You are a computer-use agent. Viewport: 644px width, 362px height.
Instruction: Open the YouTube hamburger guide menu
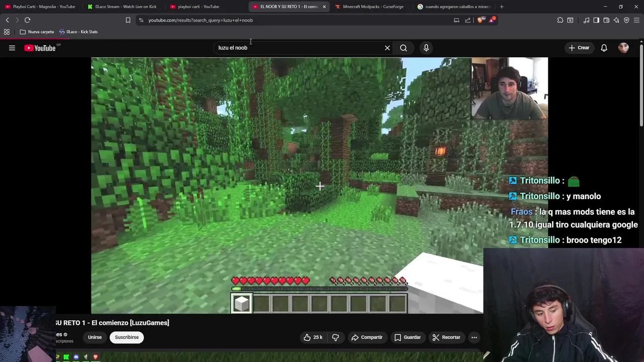click(x=12, y=48)
